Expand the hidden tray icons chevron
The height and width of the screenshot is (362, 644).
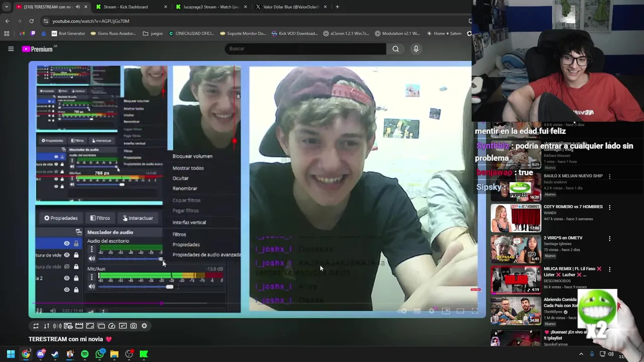tap(581, 354)
